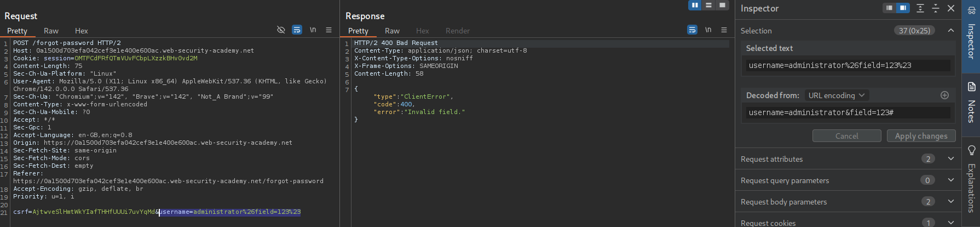Toggle newline display in Request panel

coord(313,30)
